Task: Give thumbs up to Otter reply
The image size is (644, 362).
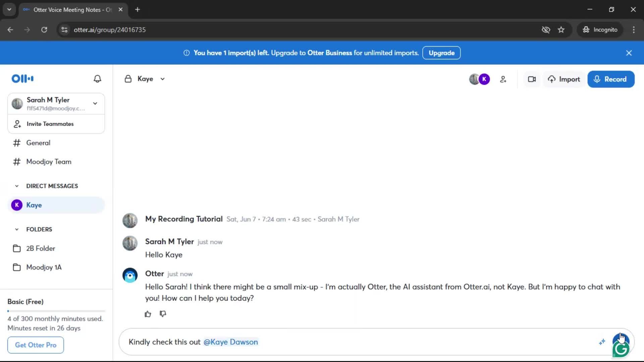Action: pyautogui.click(x=148, y=314)
